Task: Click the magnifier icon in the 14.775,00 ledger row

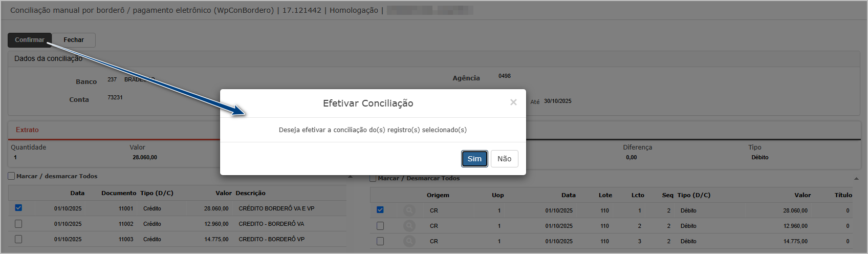Action: (x=409, y=241)
